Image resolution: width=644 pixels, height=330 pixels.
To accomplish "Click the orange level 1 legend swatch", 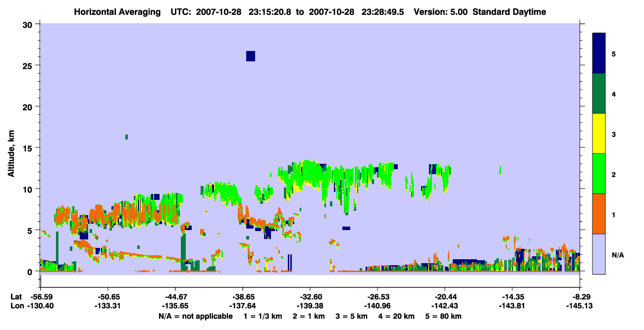I will 599,214.
